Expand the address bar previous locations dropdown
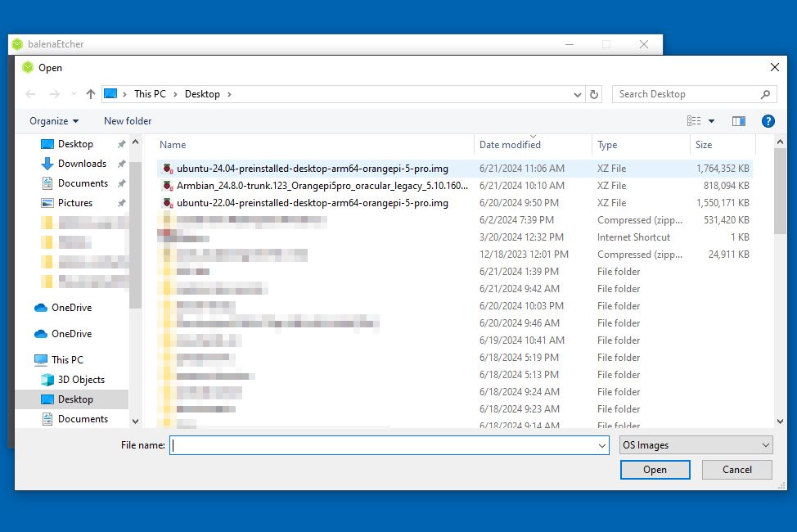The image size is (797, 532). [578, 95]
